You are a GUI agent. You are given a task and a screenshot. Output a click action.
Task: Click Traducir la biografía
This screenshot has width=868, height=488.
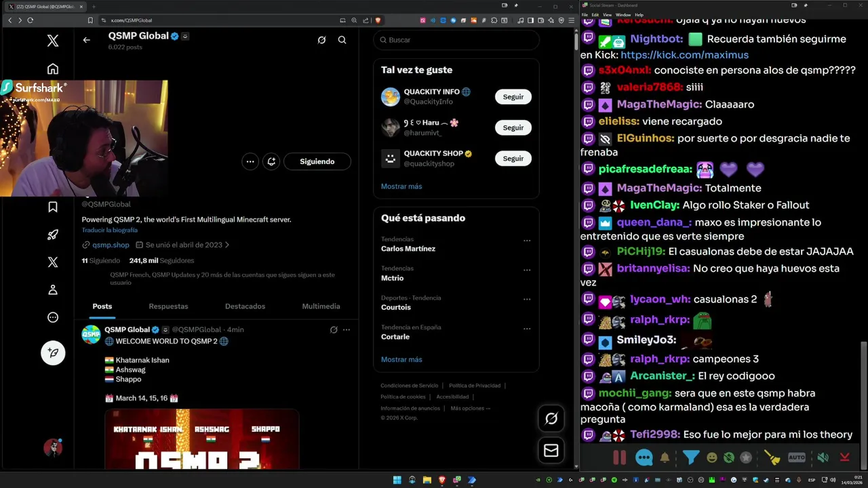(x=110, y=230)
